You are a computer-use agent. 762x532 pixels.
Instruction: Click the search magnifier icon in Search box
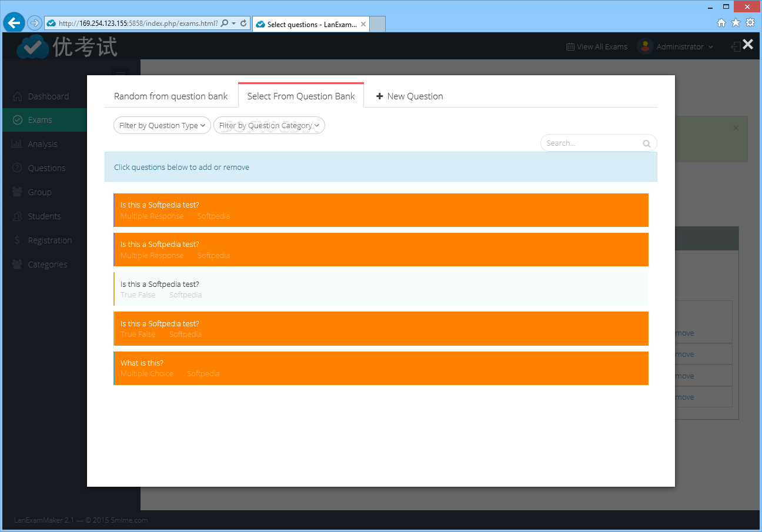[x=647, y=143]
